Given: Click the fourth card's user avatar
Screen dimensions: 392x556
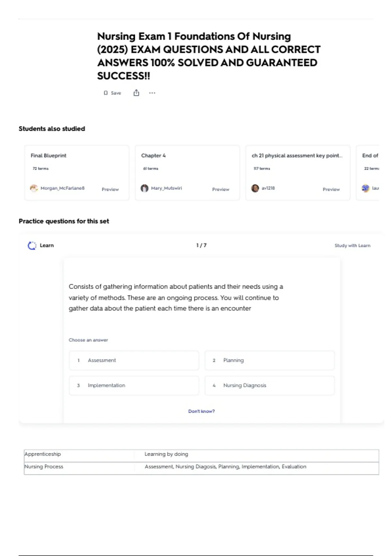Looking at the screenshot, I should [x=366, y=188].
